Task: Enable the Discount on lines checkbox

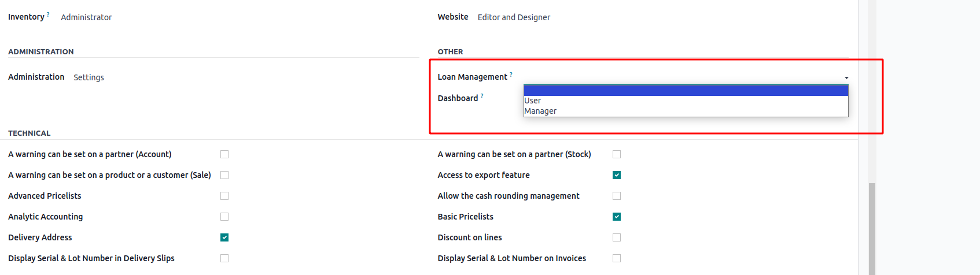Action: 617,237
